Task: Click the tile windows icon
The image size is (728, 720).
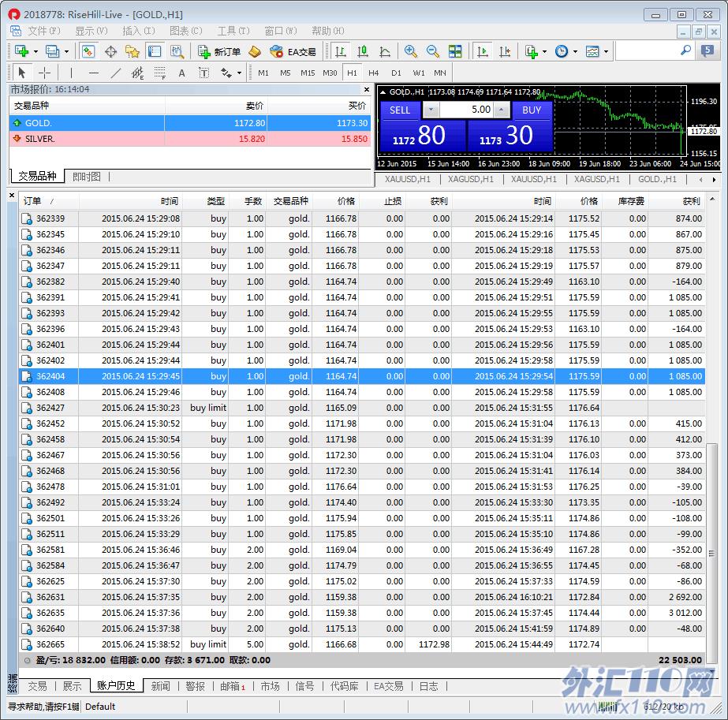Action: coord(455,51)
